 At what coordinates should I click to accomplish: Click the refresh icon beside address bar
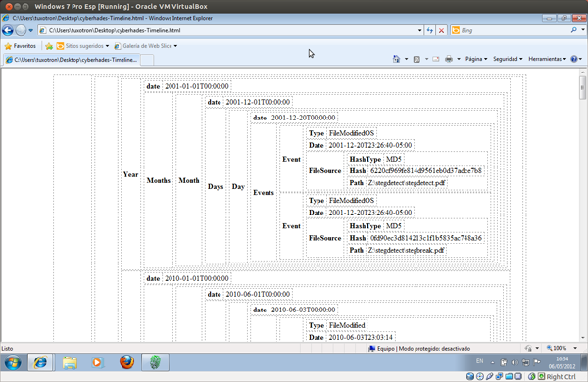coord(430,30)
